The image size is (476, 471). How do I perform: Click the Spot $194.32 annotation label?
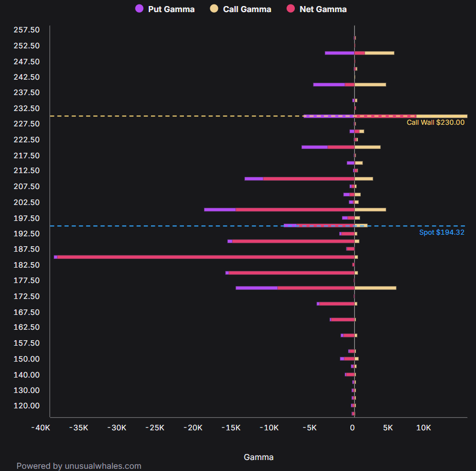[x=442, y=232]
